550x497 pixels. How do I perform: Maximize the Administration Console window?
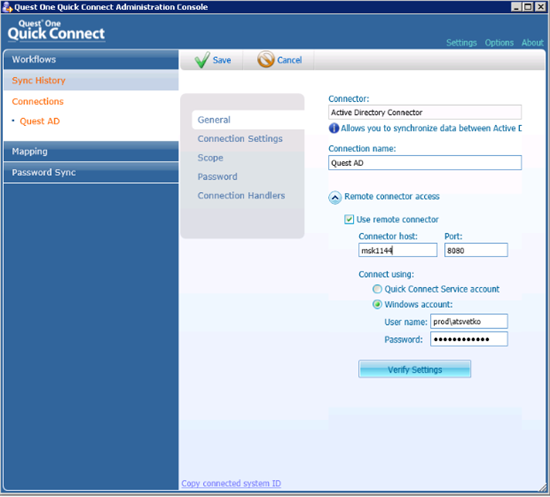pyautogui.click(x=528, y=7)
